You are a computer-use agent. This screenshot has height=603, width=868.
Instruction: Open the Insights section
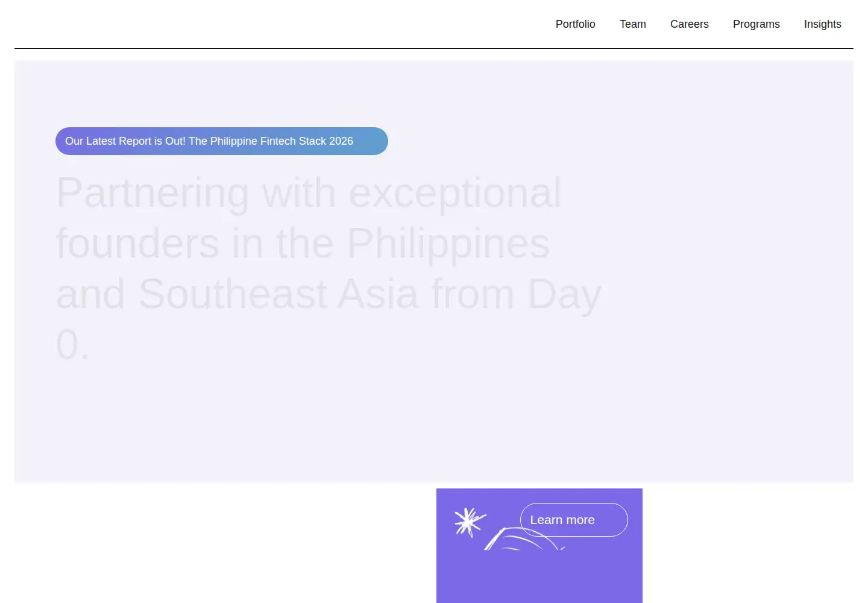pos(822,24)
